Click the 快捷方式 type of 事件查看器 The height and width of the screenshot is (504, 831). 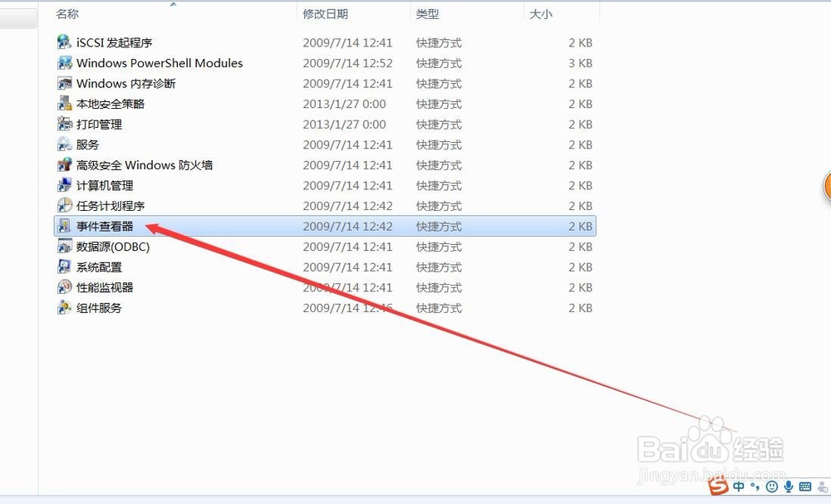pos(439,226)
